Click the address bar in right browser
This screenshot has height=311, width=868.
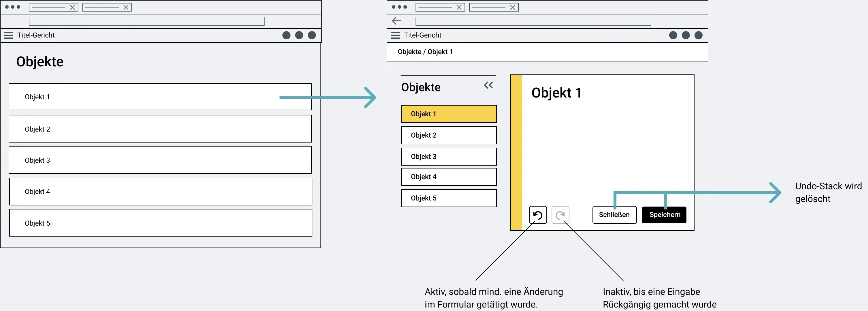tap(533, 21)
